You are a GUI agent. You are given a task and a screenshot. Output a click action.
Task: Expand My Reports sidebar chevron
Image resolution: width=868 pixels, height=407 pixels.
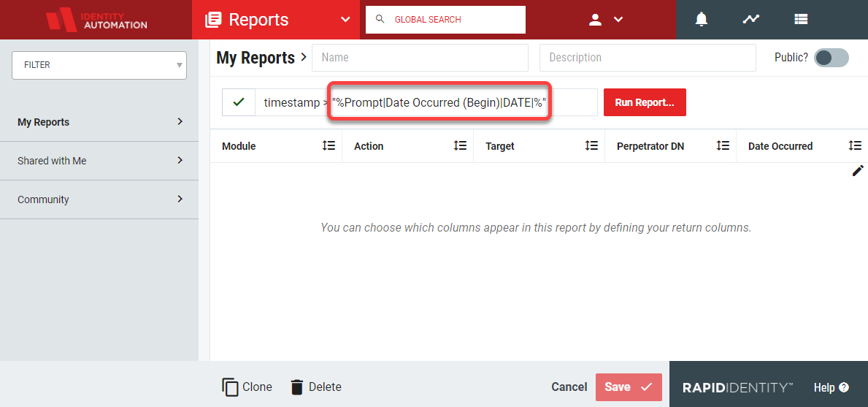tap(180, 122)
